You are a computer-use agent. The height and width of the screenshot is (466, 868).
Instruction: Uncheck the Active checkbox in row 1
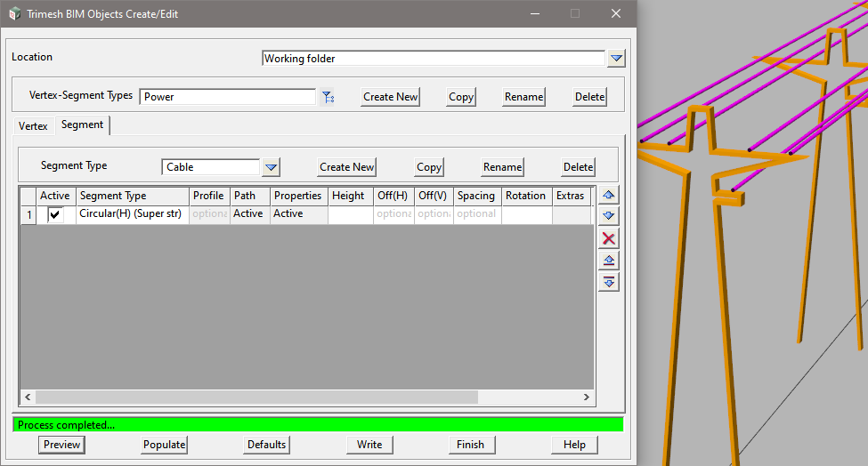[55, 214]
